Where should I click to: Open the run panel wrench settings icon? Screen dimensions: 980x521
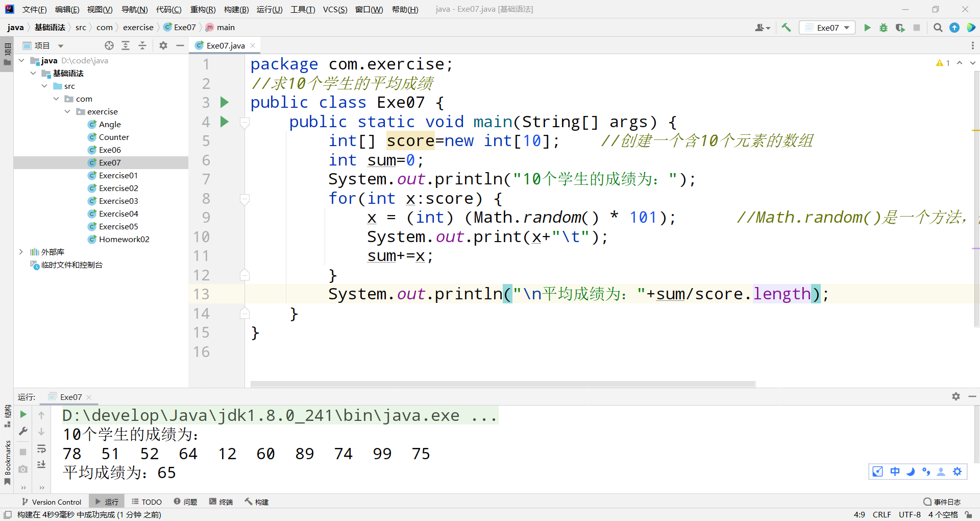23,432
